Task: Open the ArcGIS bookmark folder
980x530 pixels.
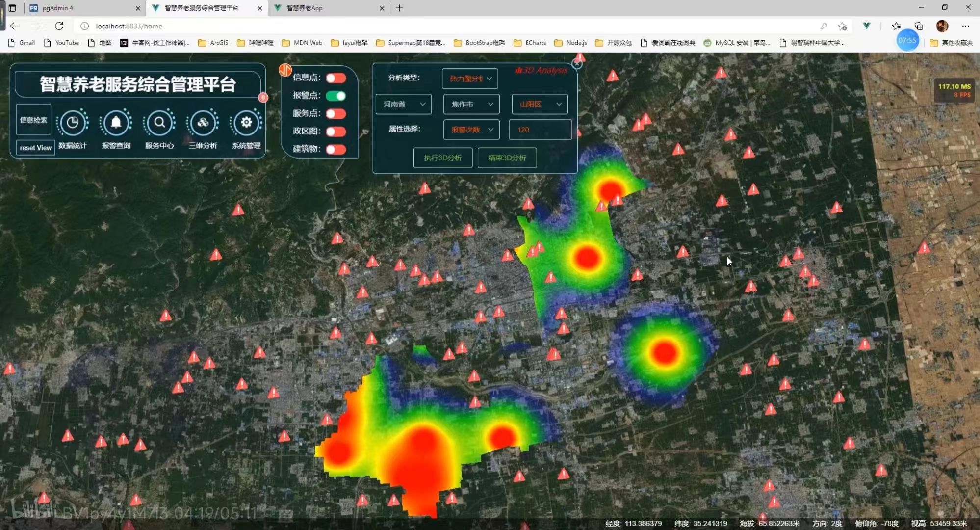Action: (213, 43)
